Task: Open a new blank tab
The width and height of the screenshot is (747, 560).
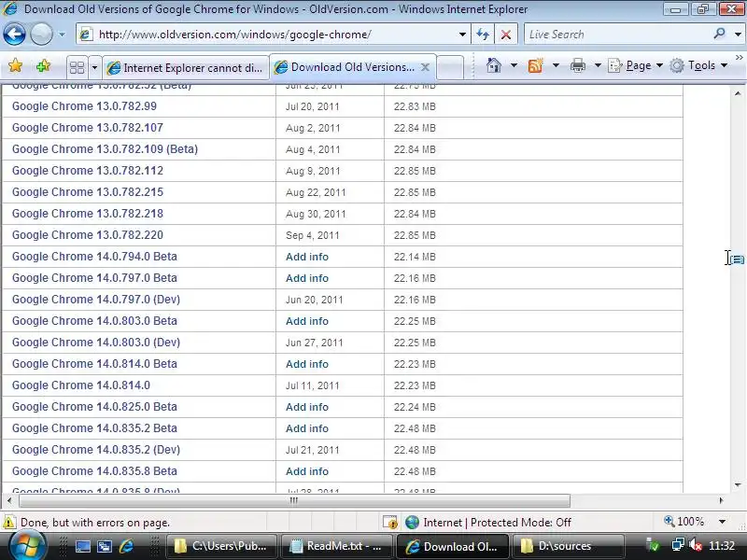Action: tap(450, 67)
